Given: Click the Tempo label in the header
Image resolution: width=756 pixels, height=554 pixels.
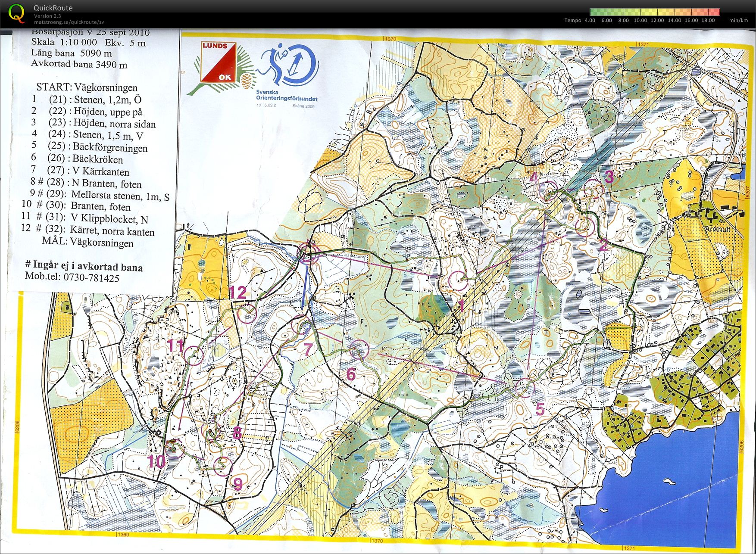Looking at the screenshot, I should [x=573, y=20].
